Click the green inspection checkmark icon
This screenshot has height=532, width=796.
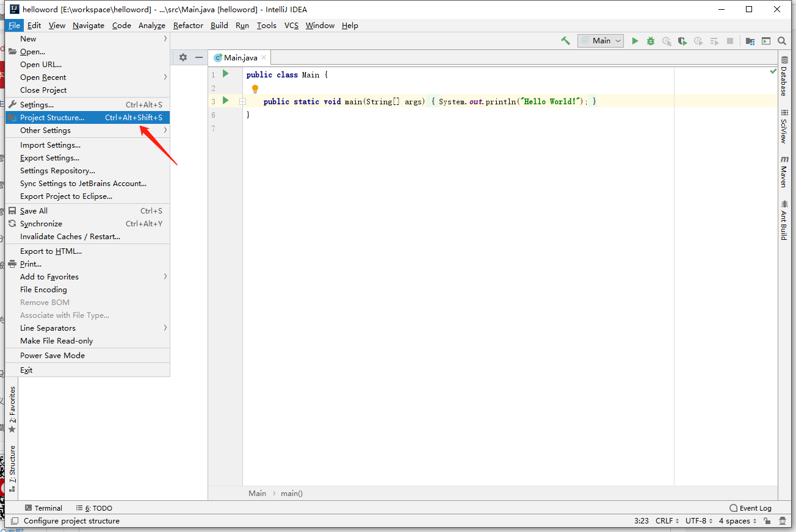pos(773,71)
